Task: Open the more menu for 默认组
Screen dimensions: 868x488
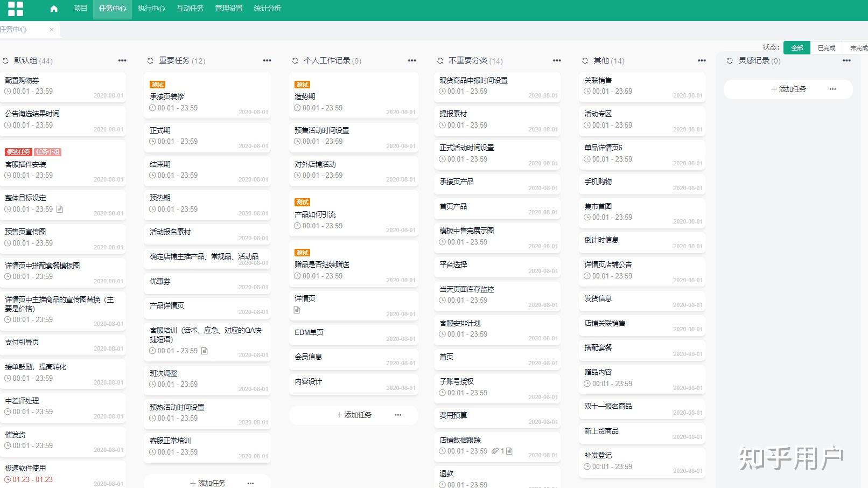Action: (x=122, y=61)
